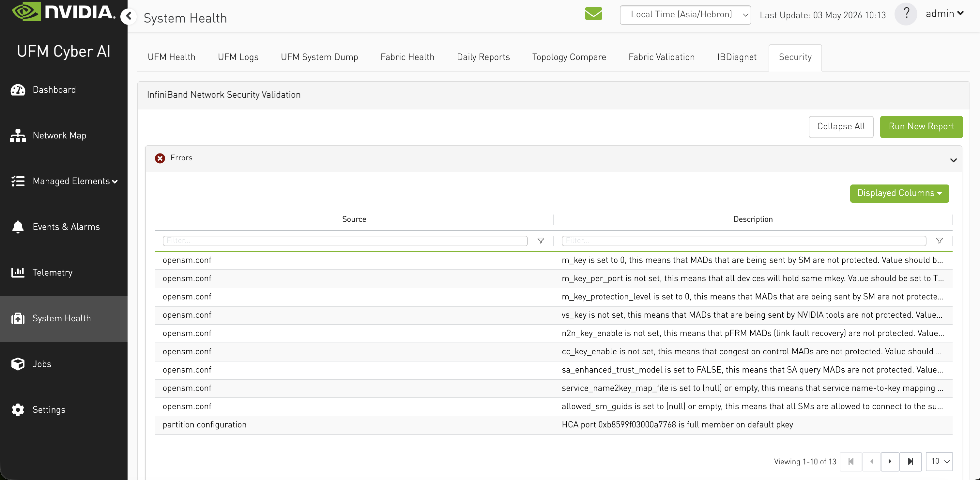Switch to the UFM Logs tab

point(238,57)
